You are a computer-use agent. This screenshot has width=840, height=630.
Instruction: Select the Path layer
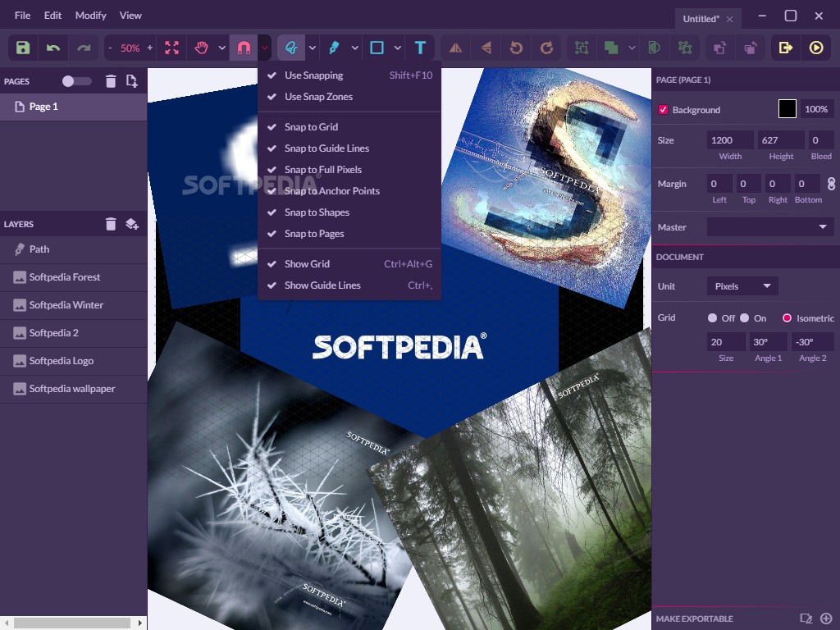coord(73,249)
